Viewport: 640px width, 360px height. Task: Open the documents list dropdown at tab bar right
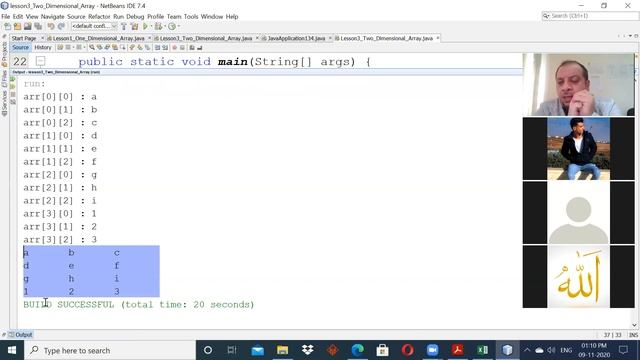[630, 36]
